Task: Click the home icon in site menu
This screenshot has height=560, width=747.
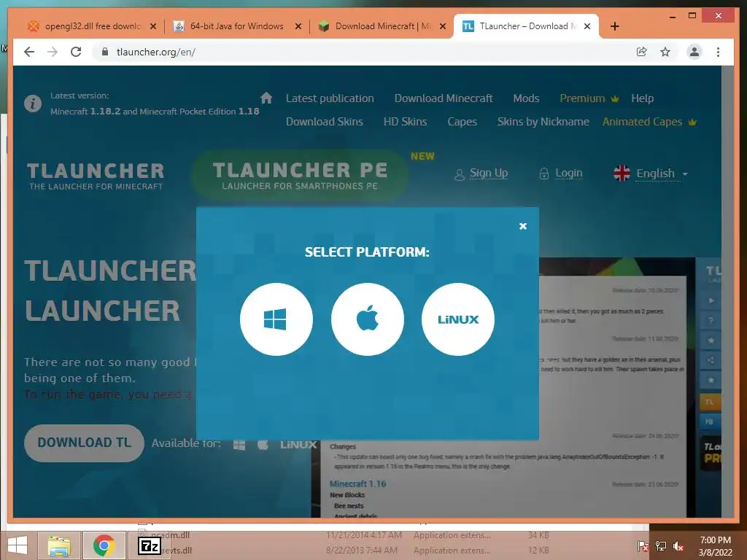Action: point(266,98)
